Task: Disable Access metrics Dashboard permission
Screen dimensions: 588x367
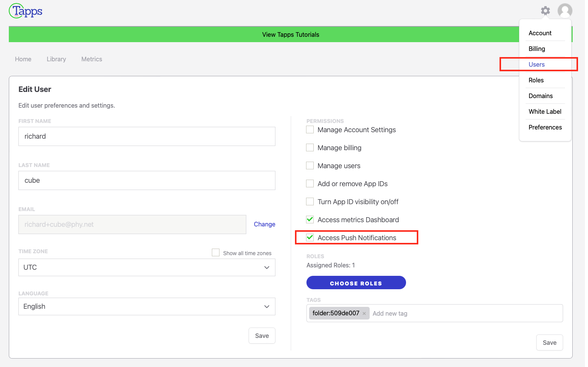Action: click(x=310, y=220)
